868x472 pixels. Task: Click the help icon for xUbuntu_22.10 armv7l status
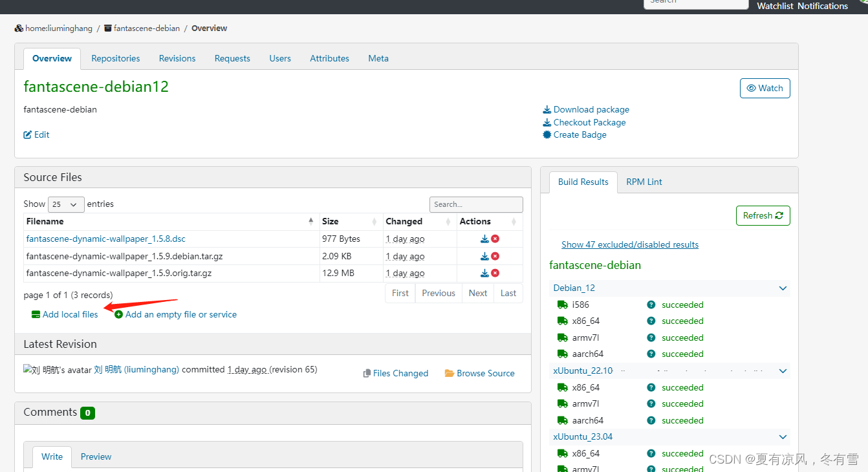[651, 403]
